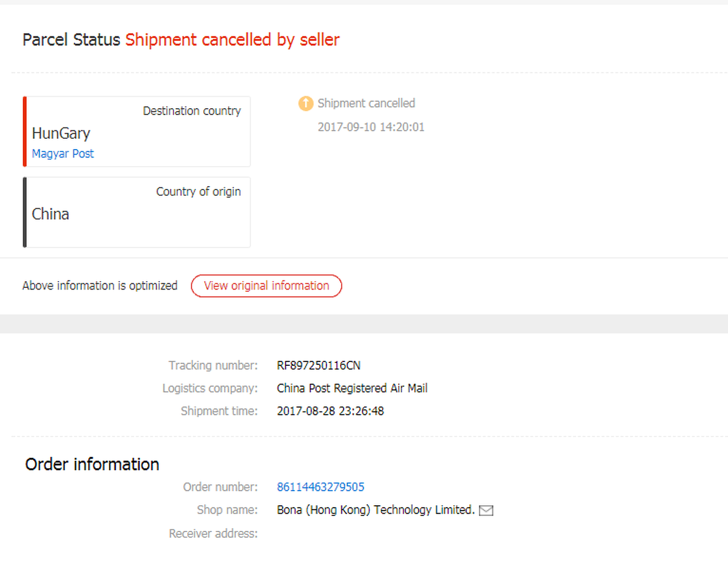
Task: Click the Parcel Status heading
Action: coord(71,40)
